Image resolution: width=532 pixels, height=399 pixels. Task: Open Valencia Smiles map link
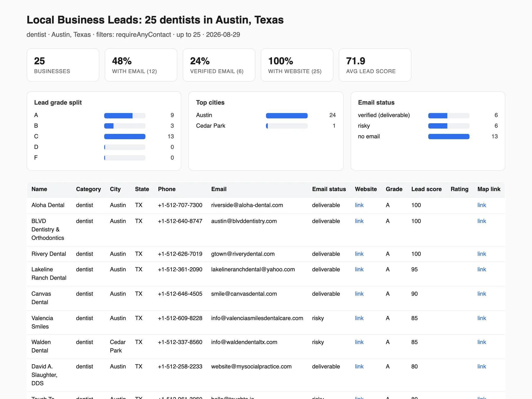point(481,318)
